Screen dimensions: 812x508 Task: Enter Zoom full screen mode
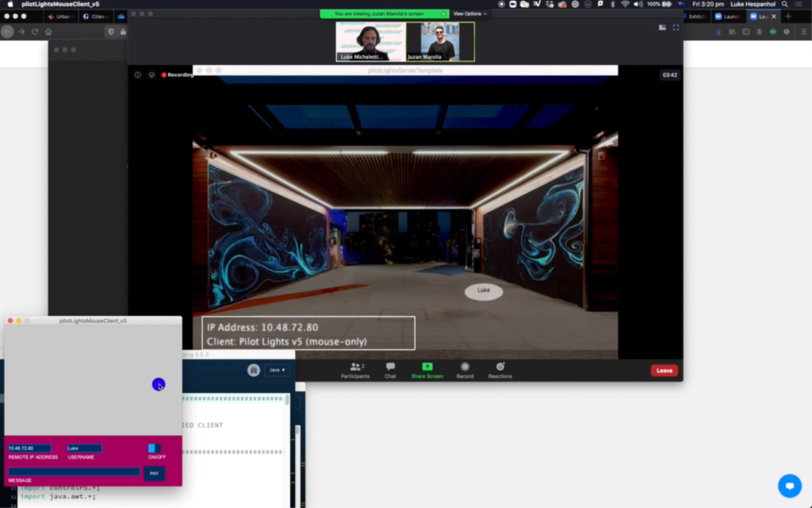pyautogui.click(x=676, y=28)
